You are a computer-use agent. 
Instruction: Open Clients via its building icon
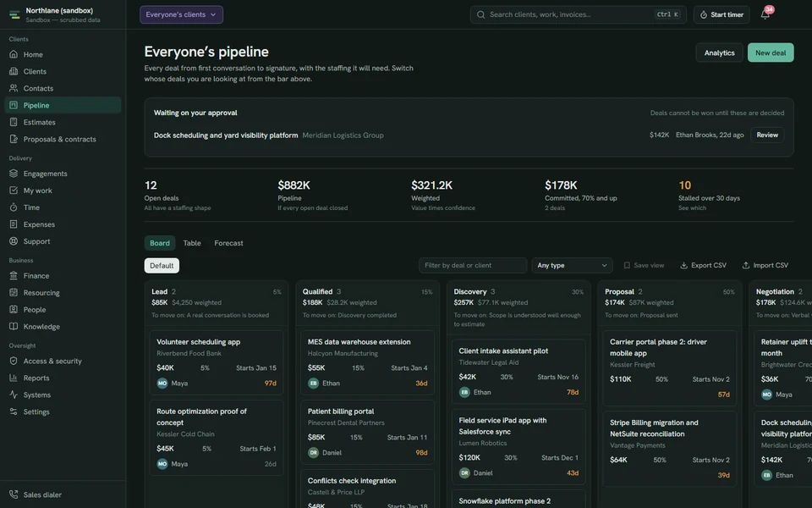point(14,71)
